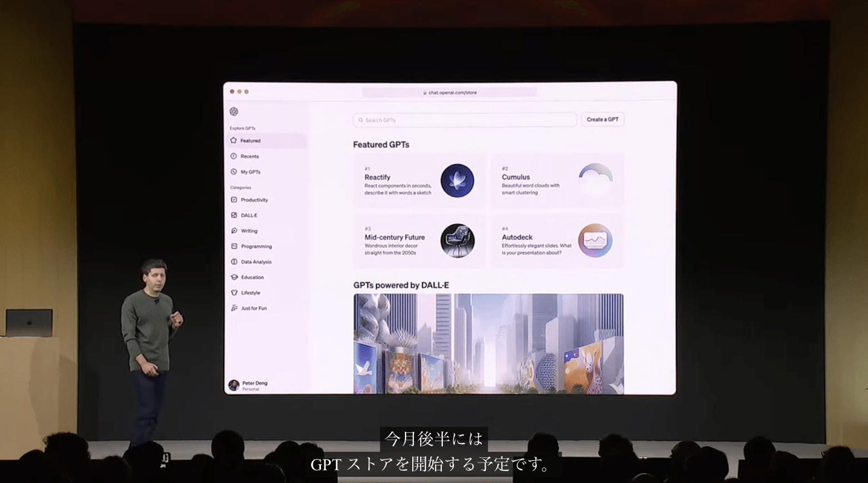Open the Data Analysis category
The image size is (868, 483).
point(256,262)
